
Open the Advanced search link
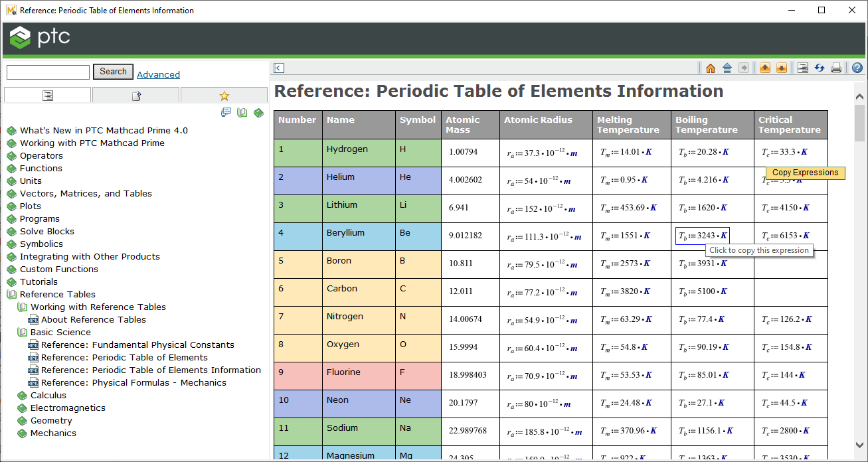click(x=158, y=74)
